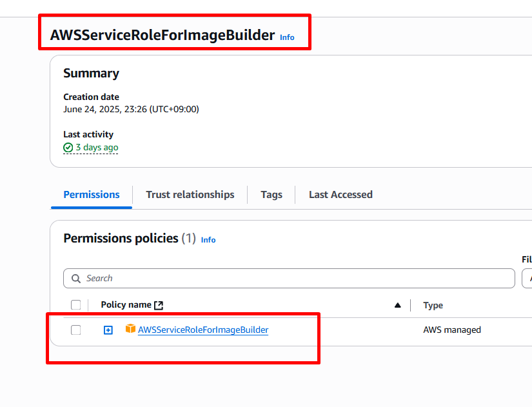
Task: Click the Type column header
Action: click(x=433, y=305)
